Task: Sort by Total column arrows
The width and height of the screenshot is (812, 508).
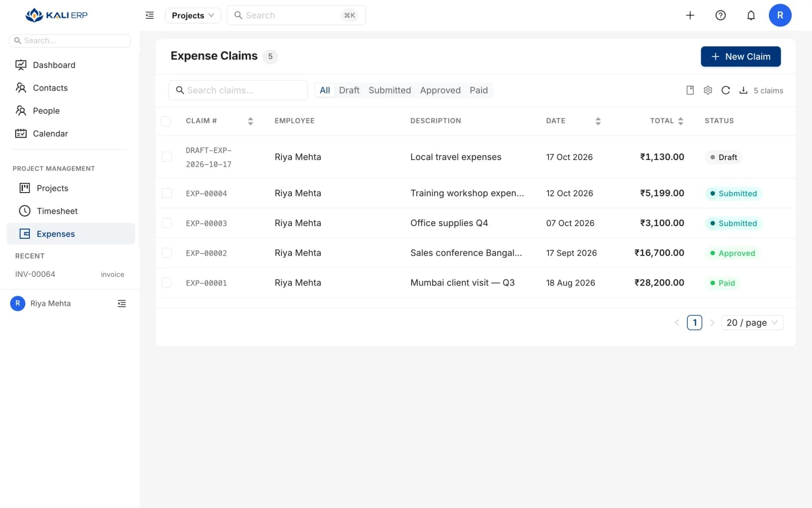Action: click(681, 121)
